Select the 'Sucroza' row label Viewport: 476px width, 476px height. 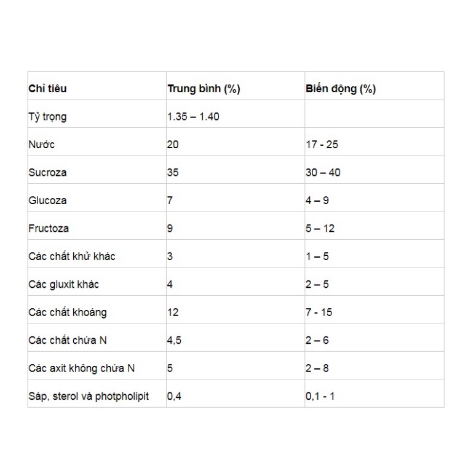47,172
